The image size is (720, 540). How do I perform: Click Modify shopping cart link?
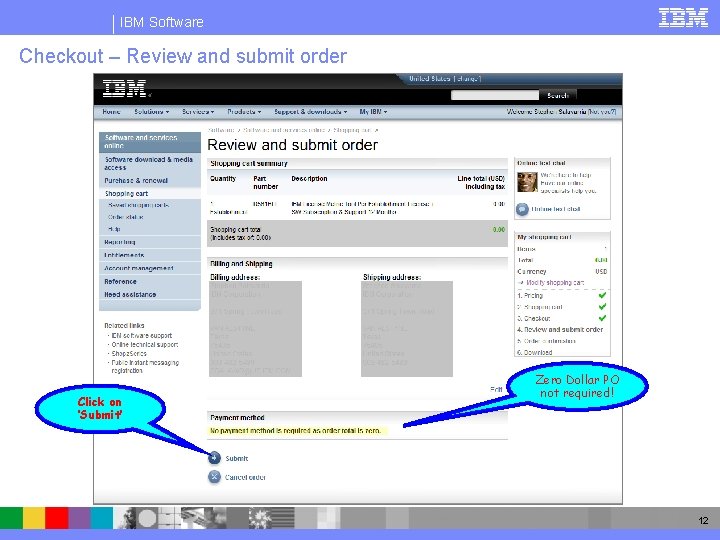coord(555,283)
